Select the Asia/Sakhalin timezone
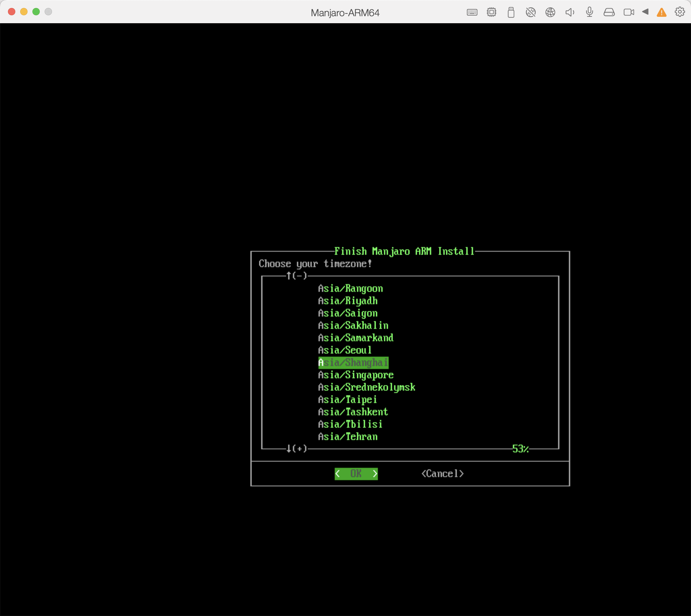This screenshot has width=691, height=616. point(353,326)
